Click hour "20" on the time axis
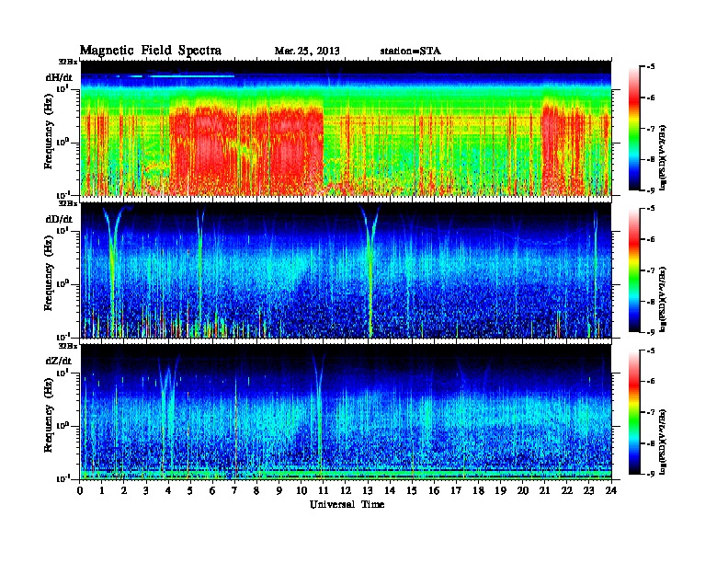The width and height of the screenshot is (728, 563). coord(522,490)
